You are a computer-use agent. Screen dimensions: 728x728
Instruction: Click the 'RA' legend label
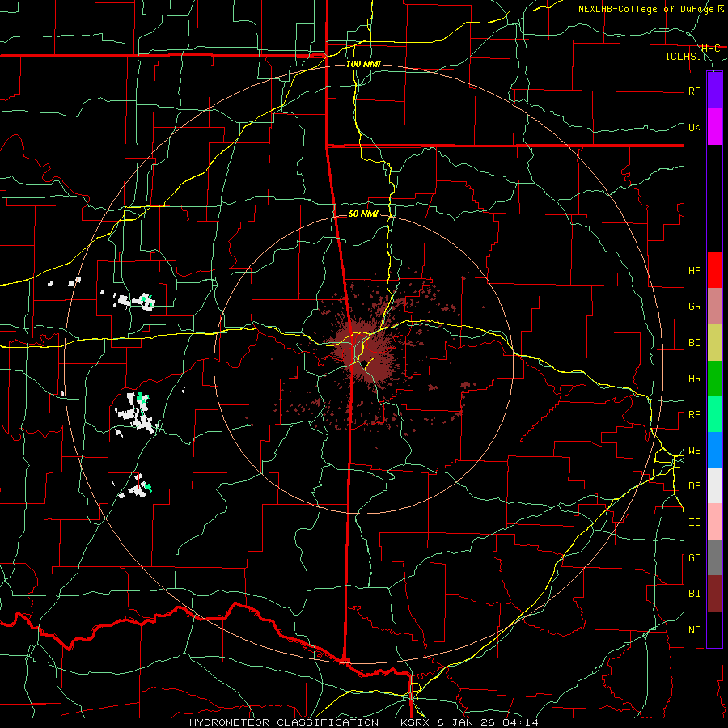pos(694,415)
